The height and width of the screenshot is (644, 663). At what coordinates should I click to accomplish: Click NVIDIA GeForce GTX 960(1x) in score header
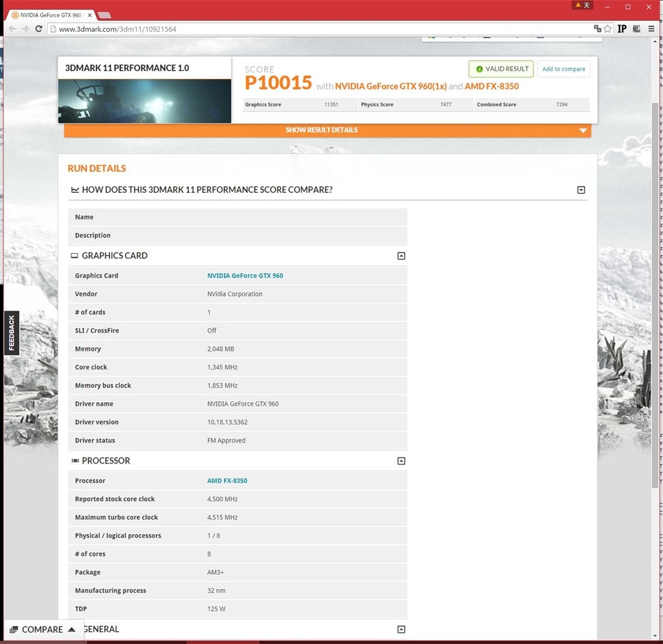[x=390, y=86]
